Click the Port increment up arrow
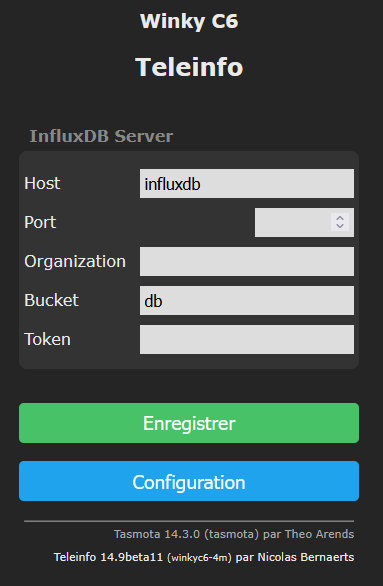Screen dimensions: 383x586 tap(340, 218)
